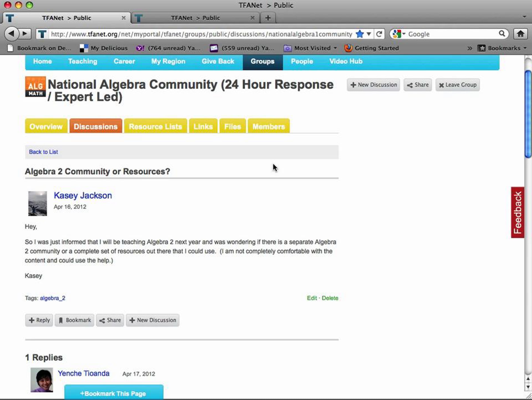This screenshot has width=532, height=400.
Task: Click the Reply button under the post
Action: [39, 320]
